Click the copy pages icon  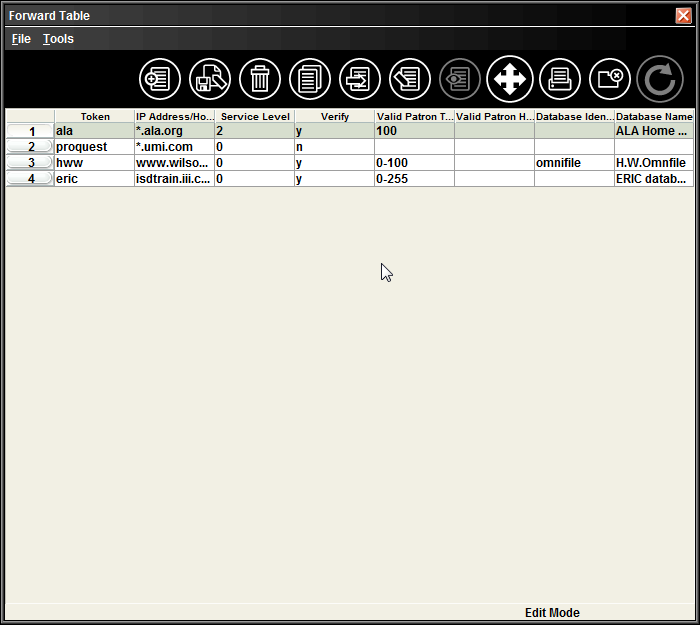pos(310,79)
